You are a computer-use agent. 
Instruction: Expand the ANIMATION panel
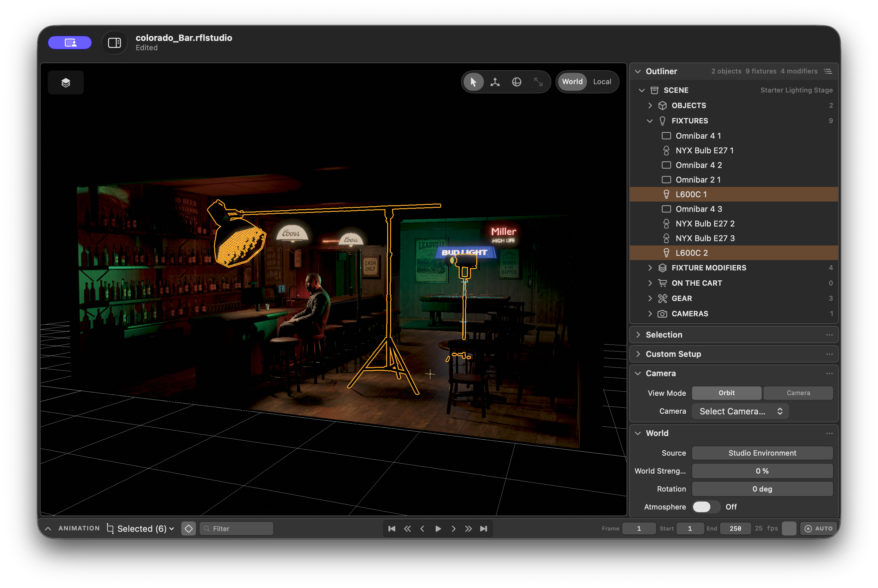coord(48,528)
